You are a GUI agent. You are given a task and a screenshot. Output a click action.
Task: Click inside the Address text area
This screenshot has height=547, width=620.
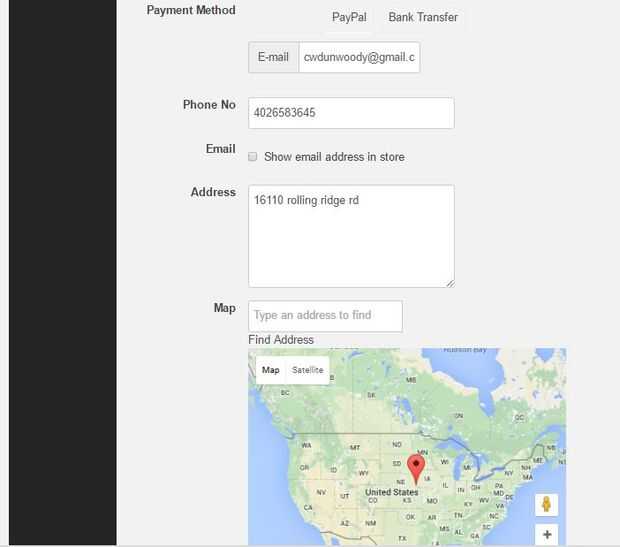(351, 236)
